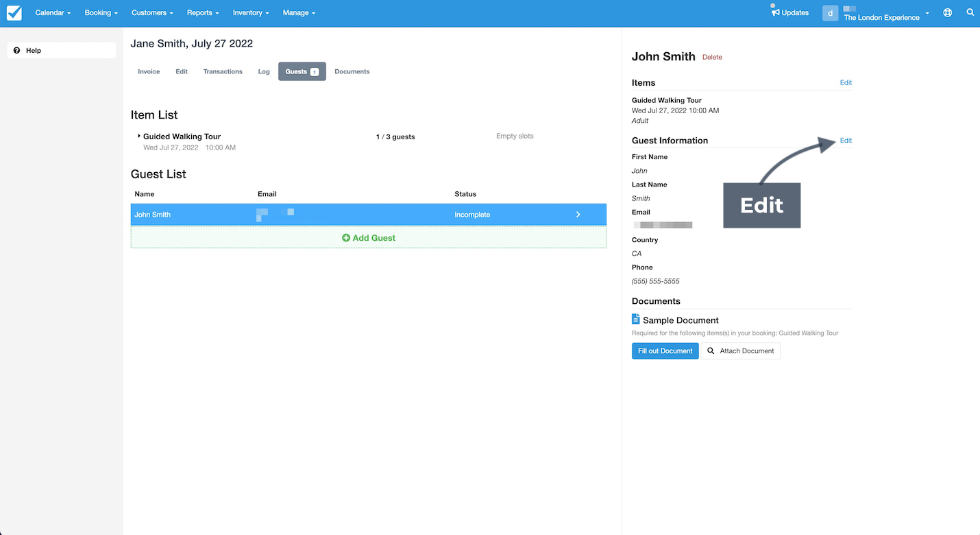Screen dimensions: 980x535
Task: Edit the Guest Information section
Action: pos(846,141)
